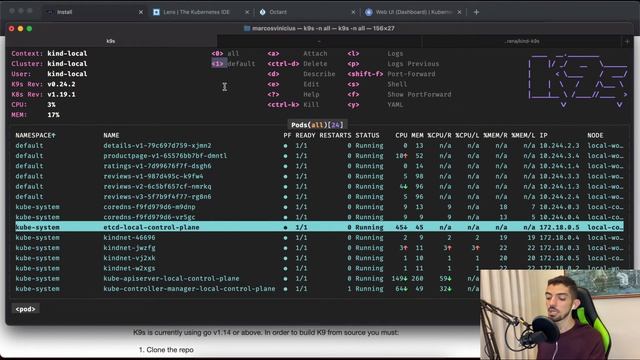This screenshot has width=640, height=360.
Task: Click the Port-Forward shortcut hint
Action: click(x=391, y=74)
